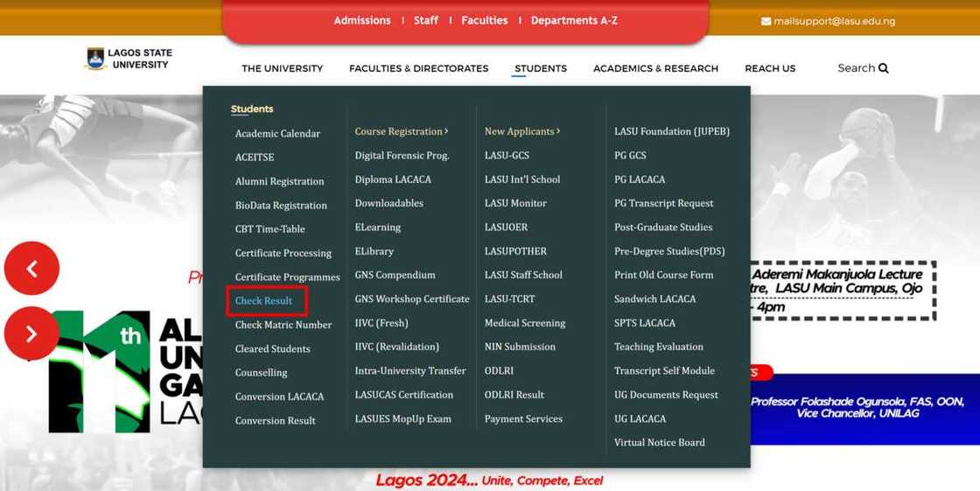Open PG Transcript Request link
The height and width of the screenshot is (491, 980).
coord(663,203)
